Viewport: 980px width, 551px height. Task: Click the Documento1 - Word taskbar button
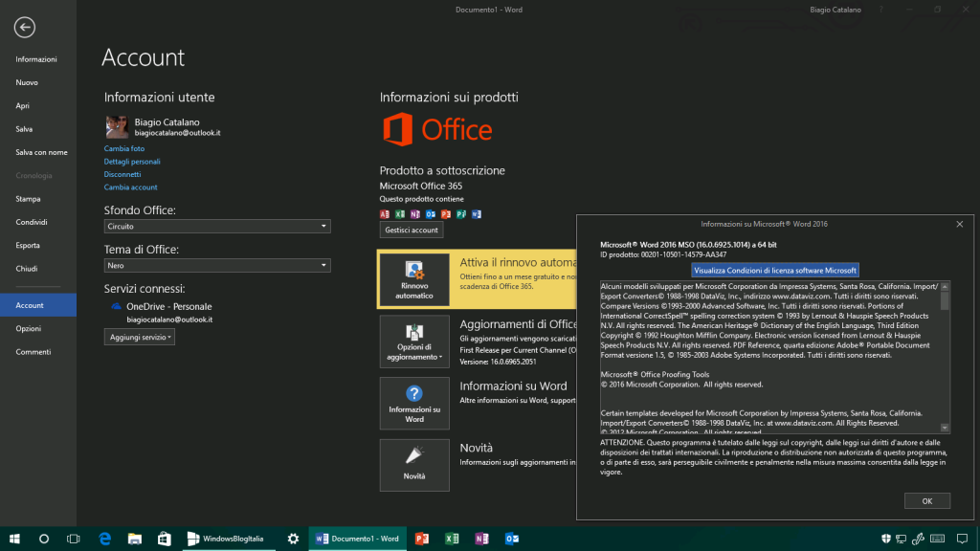point(358,539)
